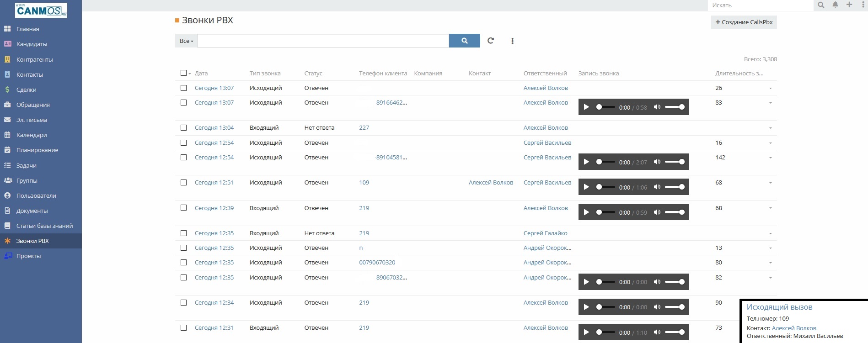Open row actions dropdown for first 13:07 call
Image resolution: width=868 pixels, height=343 pixels.
click(x=770, y=88)
